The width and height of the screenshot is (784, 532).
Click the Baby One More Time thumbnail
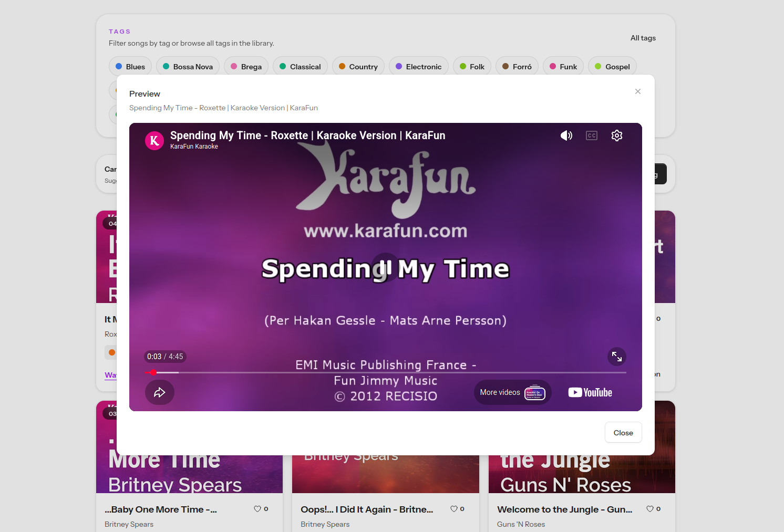point(189,474)
